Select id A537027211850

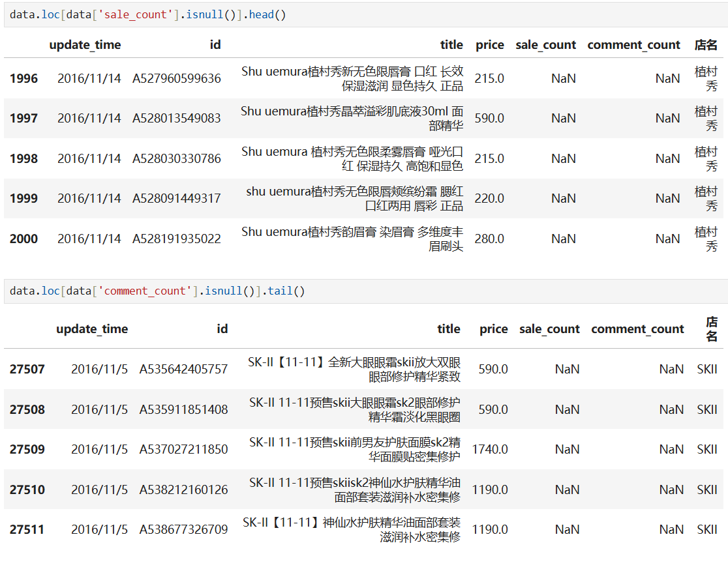click(x=183, y=449)
